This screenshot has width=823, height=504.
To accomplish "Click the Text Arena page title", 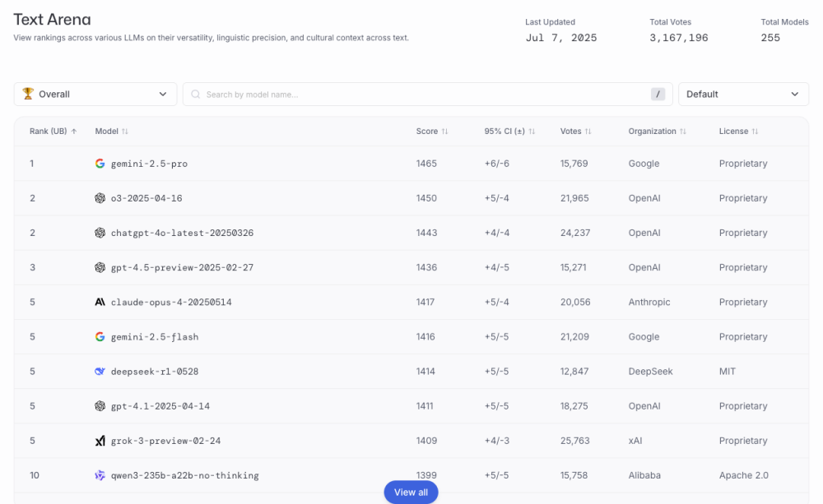I will point(52,20).
